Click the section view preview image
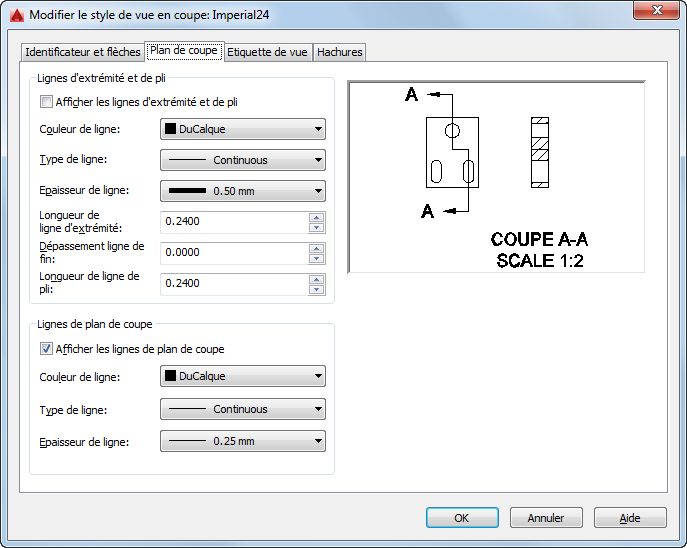The image size is (687, 548). (x=496, y=177)
